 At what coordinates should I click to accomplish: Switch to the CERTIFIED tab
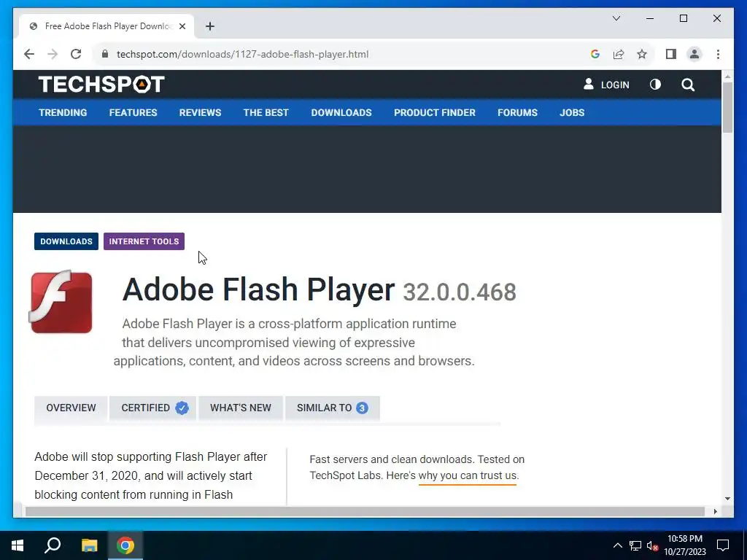pyautogui.click(x=153, y=408)
